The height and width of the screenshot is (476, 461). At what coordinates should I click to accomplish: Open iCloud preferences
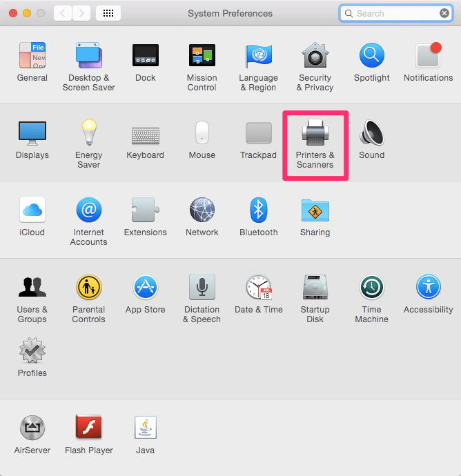(x=32, y=211)
